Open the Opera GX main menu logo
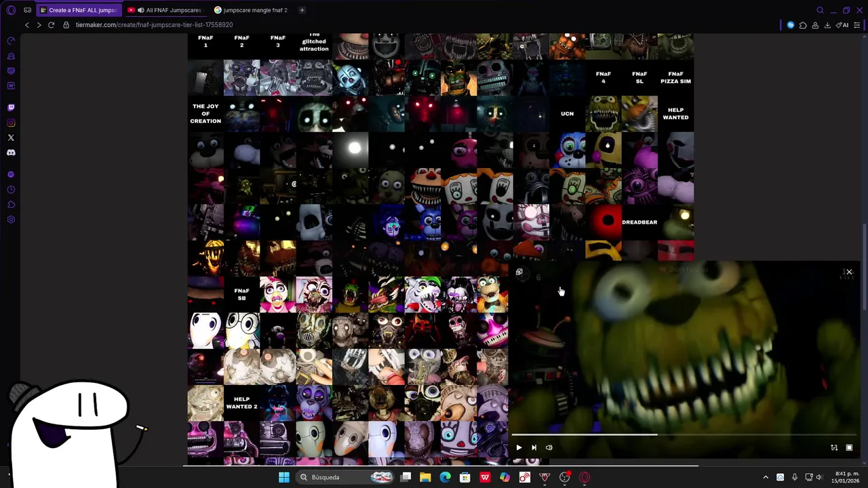The image size is (868, 488). click(11, 10)
